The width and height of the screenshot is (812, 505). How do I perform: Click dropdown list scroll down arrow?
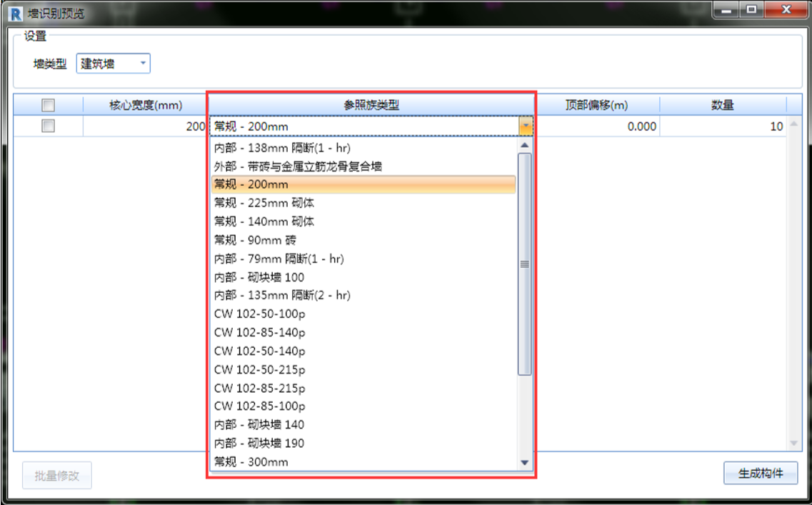[525, 463]
